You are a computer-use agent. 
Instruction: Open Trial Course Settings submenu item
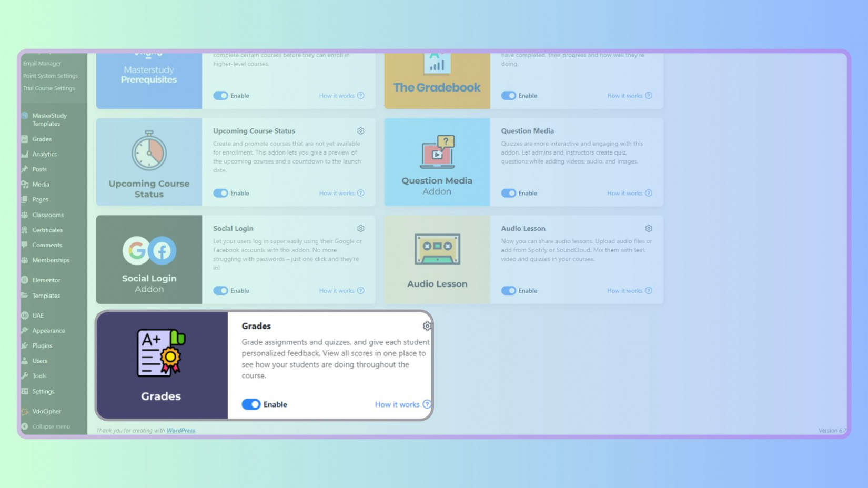point(48,88)
